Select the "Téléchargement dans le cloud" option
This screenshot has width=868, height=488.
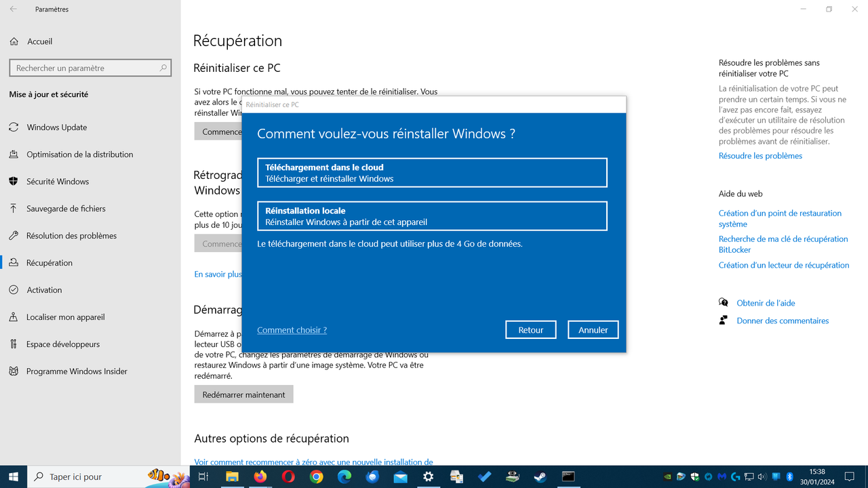point(432,172)
